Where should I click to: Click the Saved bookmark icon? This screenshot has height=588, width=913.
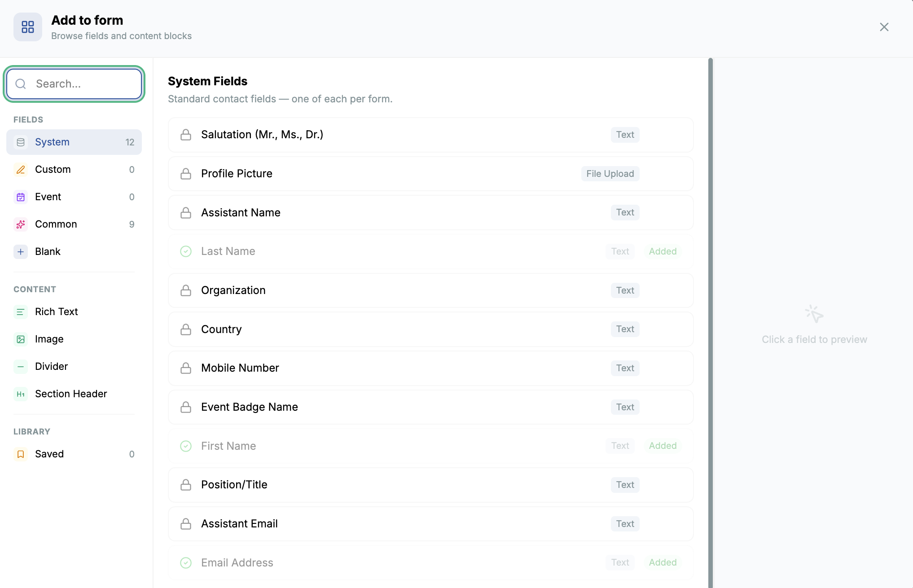[21, 454]
